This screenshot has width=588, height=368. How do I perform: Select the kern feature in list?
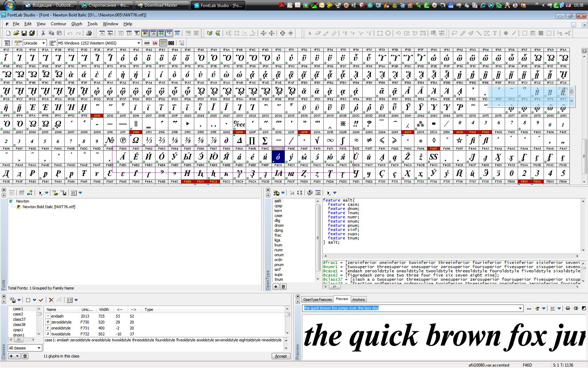278,211
